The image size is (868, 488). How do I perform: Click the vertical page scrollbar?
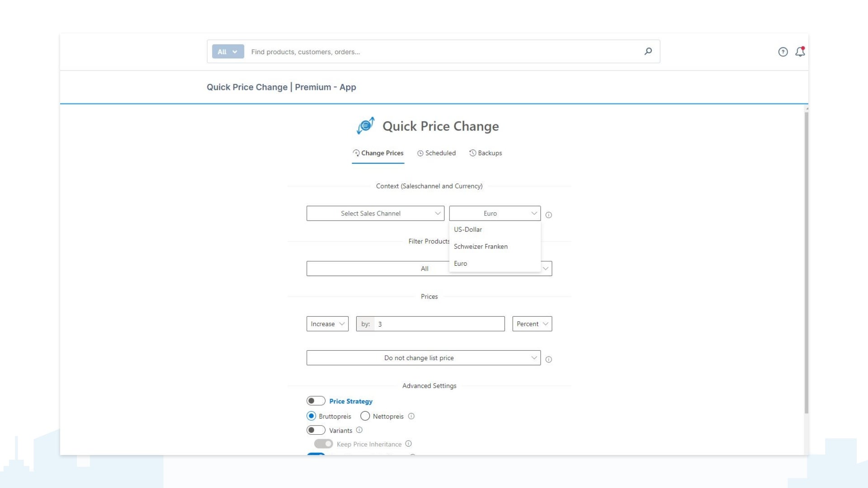(x=806, y=262)
